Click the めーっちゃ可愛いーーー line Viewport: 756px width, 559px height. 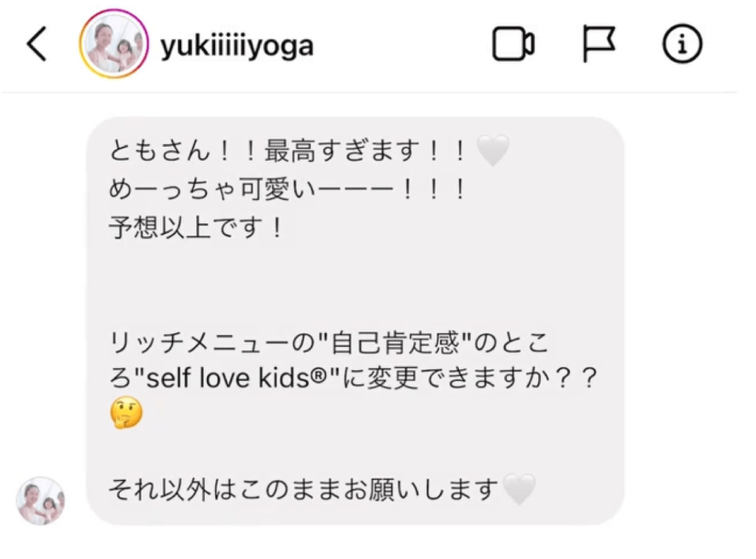click(287, 189)
